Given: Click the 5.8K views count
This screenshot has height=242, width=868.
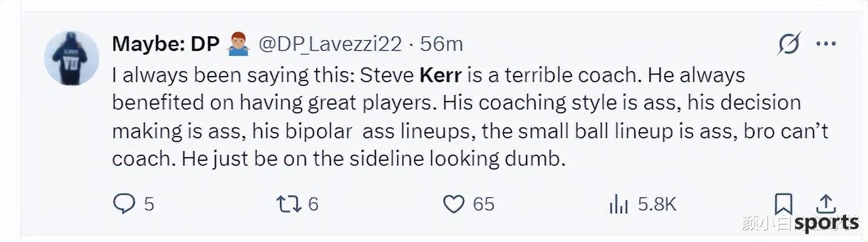Looking at the screenshot, I should tap(657, 204).
